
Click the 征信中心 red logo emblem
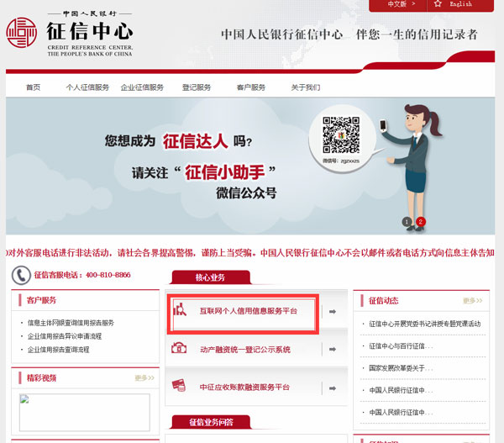tap(22, 33)
